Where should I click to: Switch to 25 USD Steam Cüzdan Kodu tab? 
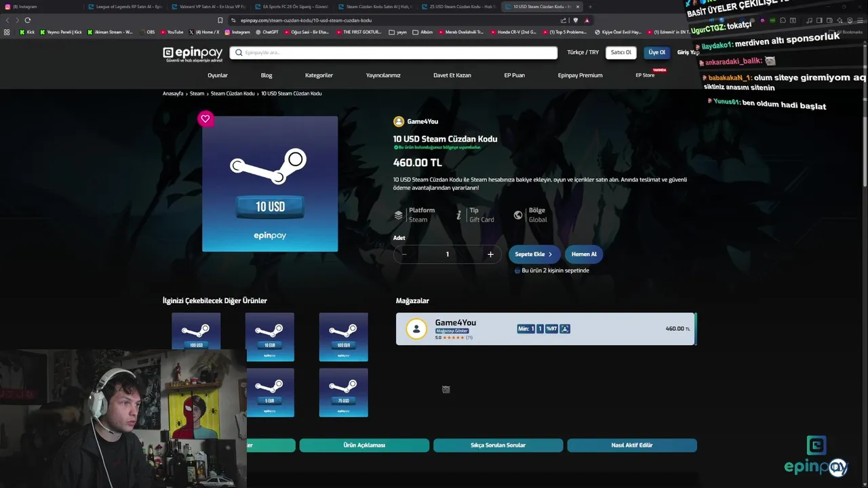(458, 7)
